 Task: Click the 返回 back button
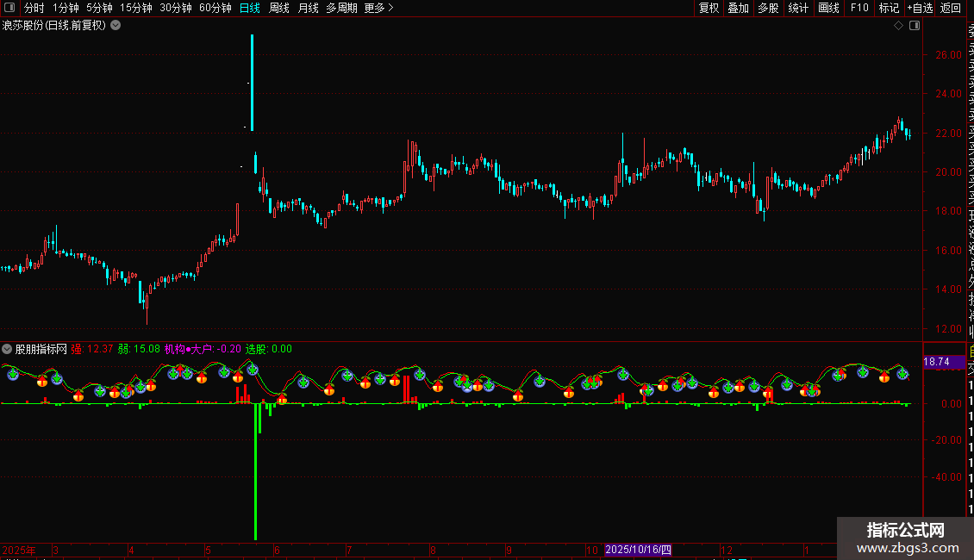951,8
